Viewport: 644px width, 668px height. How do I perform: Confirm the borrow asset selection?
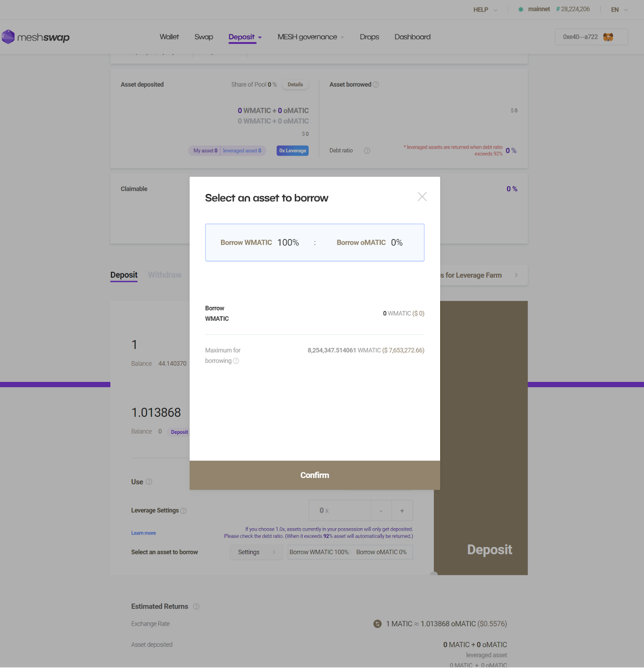pyautogui.click(x=315, y=475)
